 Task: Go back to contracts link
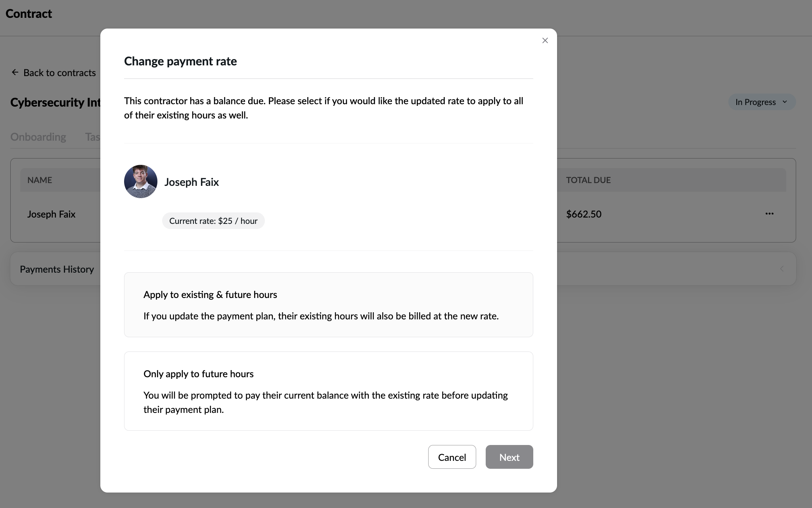(x=59, y=73)
